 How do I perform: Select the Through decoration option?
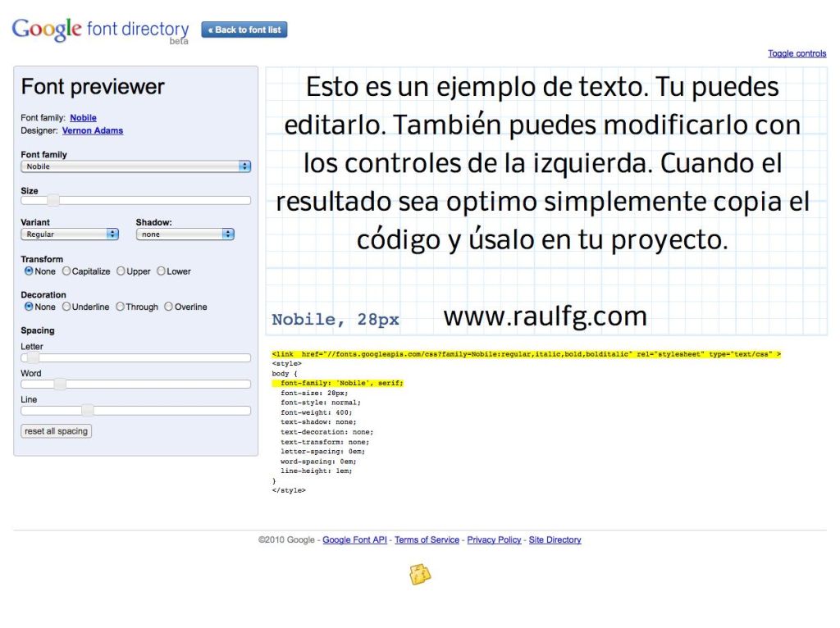120,307
